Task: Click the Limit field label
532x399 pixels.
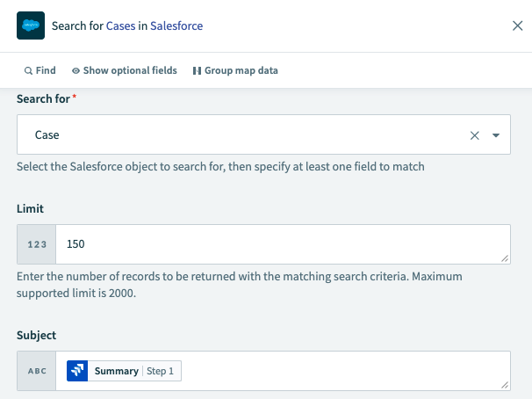Action: pyautogui.click(x=30, y=208)
